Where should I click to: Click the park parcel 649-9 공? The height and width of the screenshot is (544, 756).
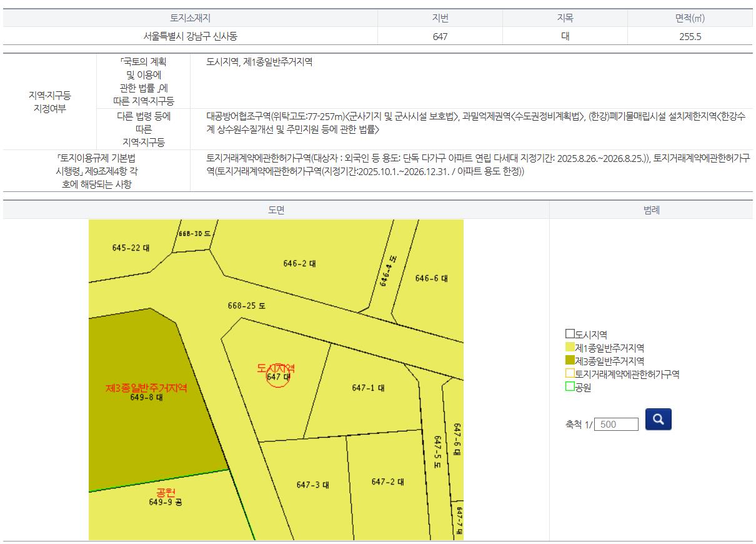[166, 501]
